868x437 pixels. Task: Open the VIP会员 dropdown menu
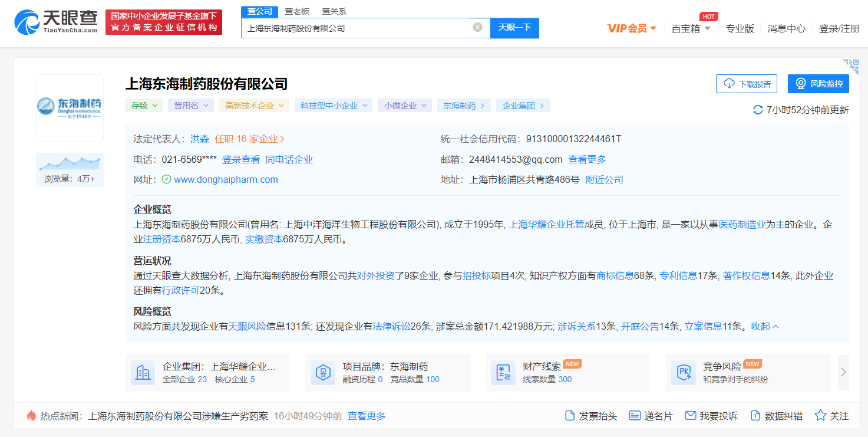[632, 28]
